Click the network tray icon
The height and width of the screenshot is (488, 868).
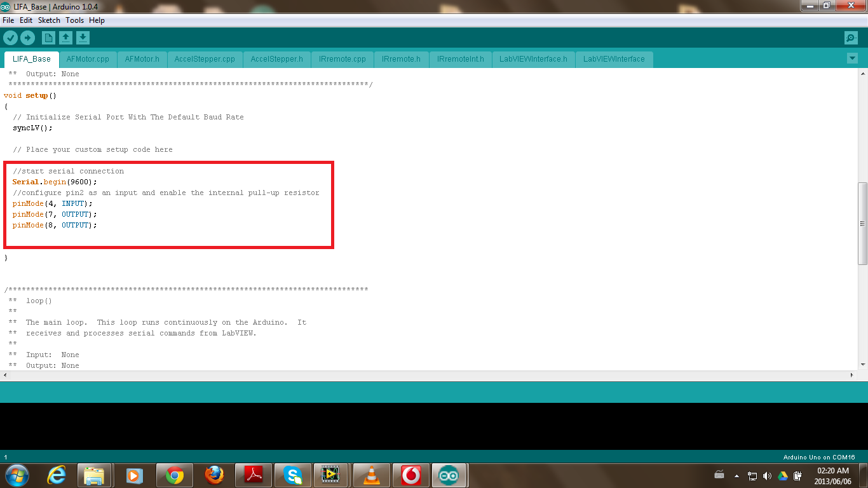tap(752, 475)
